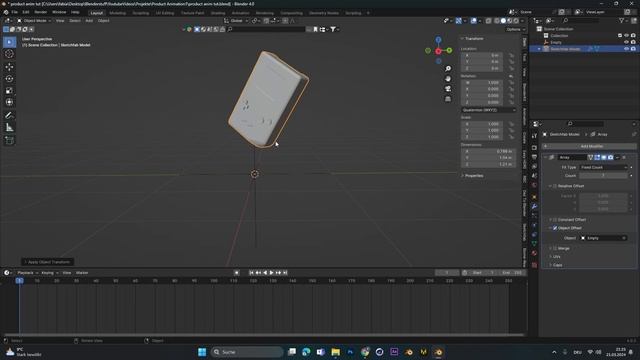
Task: Click the Array modifier Count field
Action: [603, 176]
